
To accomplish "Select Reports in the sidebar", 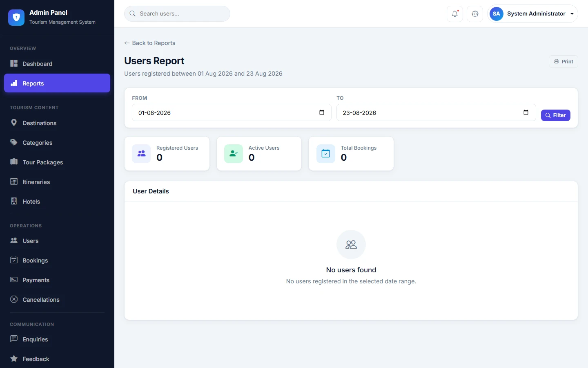I will pos(57,83).
